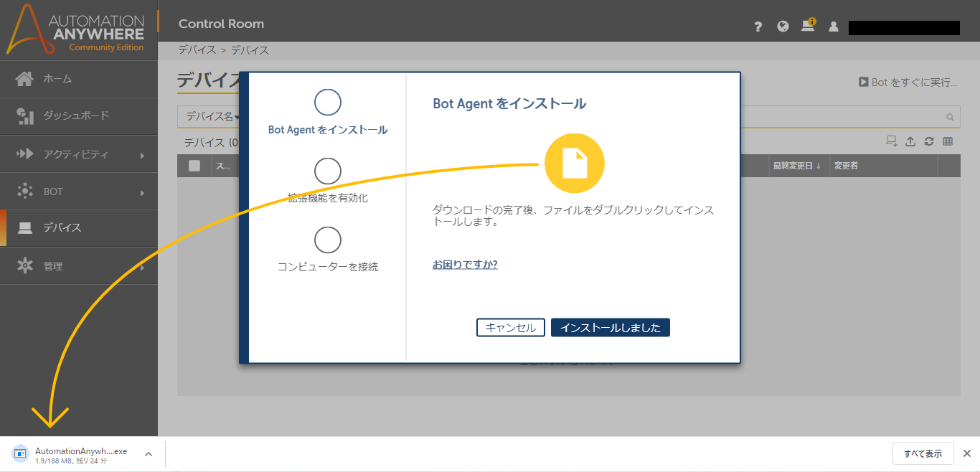Select the connect computer step circle
Screen dimensions: 980x472
(328, 240)
